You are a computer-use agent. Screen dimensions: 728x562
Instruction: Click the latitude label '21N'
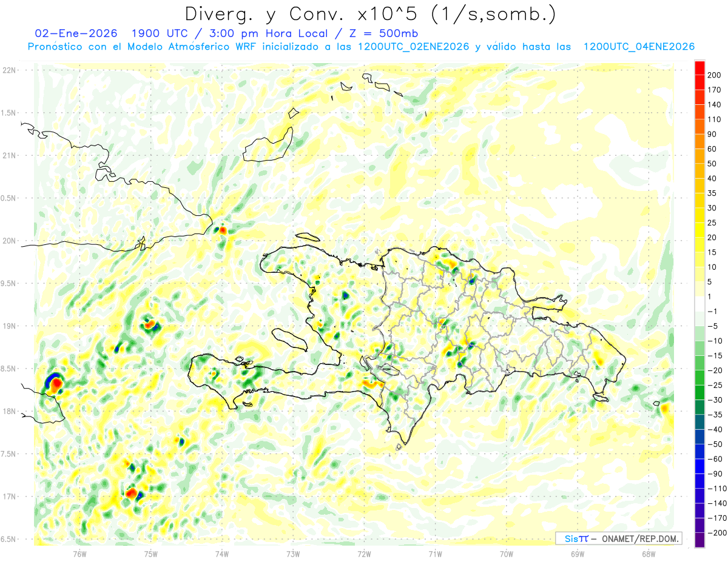(x=9, y=156)
